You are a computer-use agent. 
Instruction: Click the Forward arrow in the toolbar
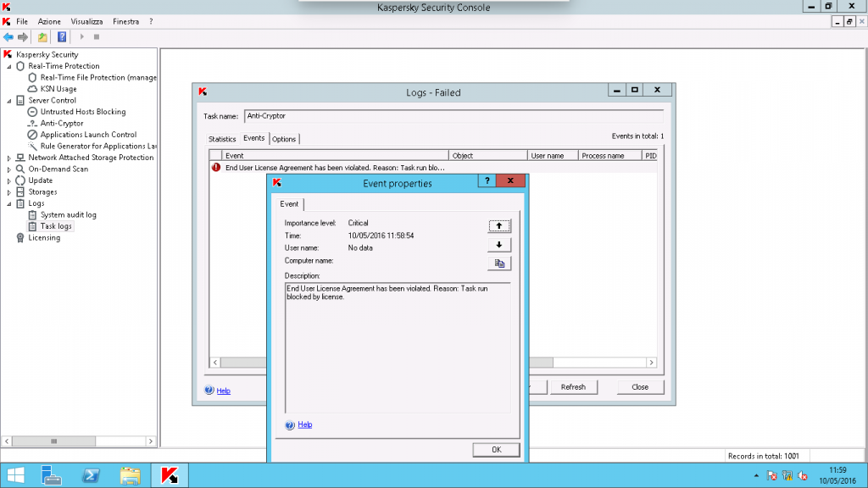23,37
